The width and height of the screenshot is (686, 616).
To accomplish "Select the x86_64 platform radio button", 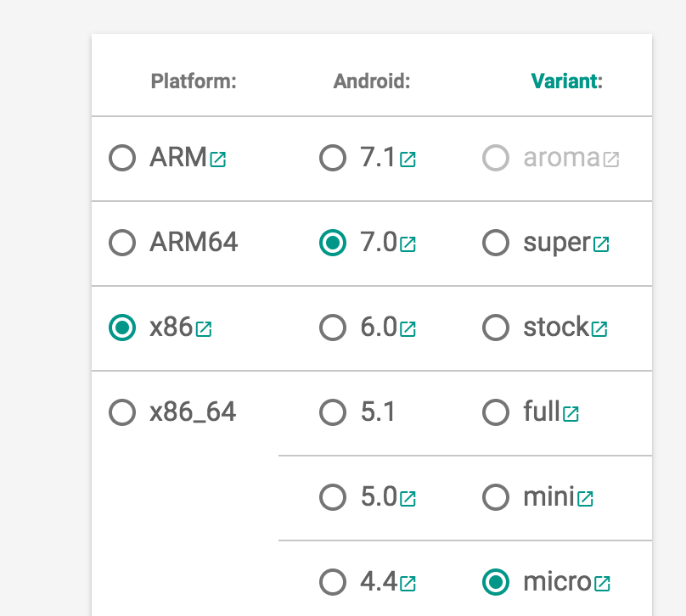I will coord(122,412).
